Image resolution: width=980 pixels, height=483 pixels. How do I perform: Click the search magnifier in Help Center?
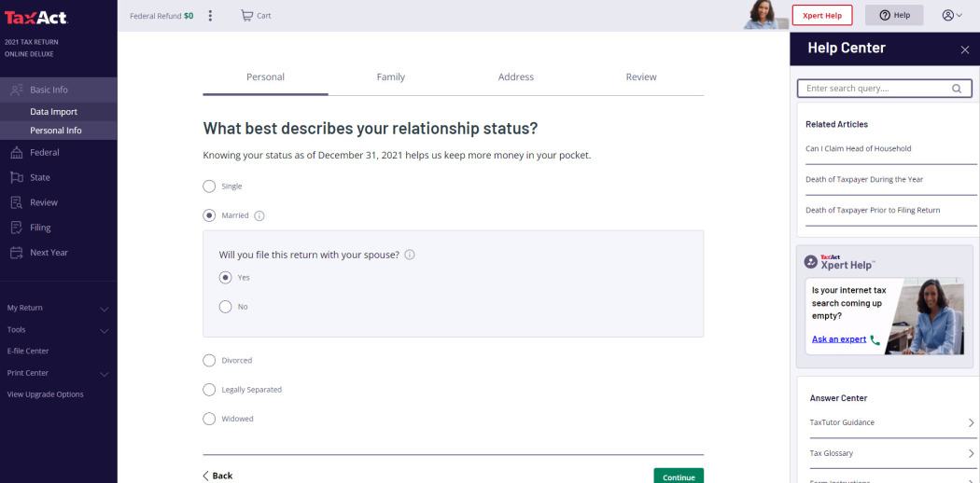click(x=957, y=90)
